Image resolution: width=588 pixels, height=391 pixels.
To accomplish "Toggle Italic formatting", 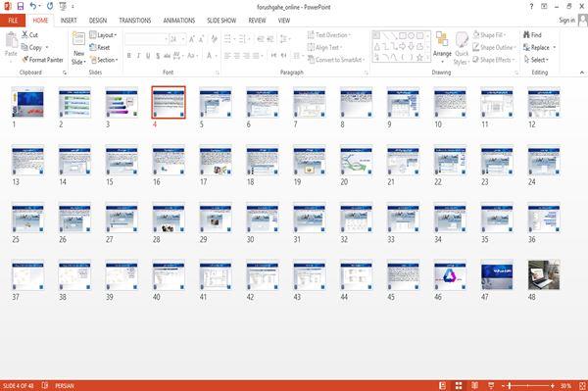I will [x=138, y=56].
